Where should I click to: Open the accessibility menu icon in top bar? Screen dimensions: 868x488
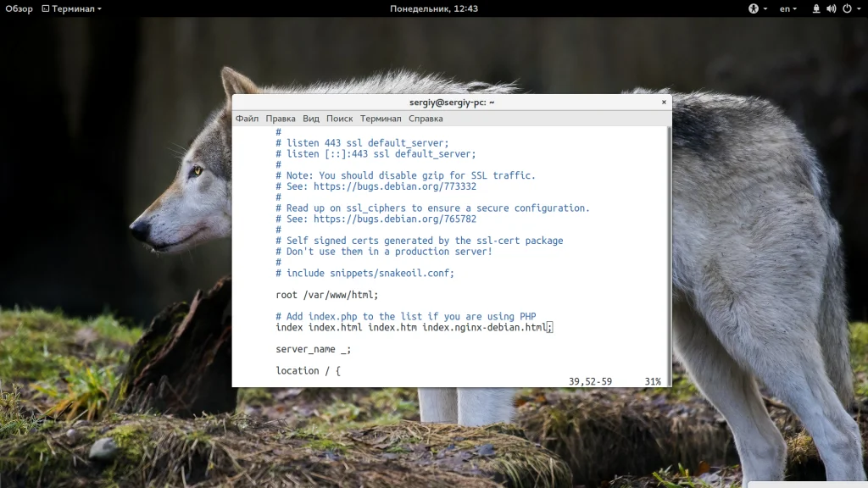(754, 8)
